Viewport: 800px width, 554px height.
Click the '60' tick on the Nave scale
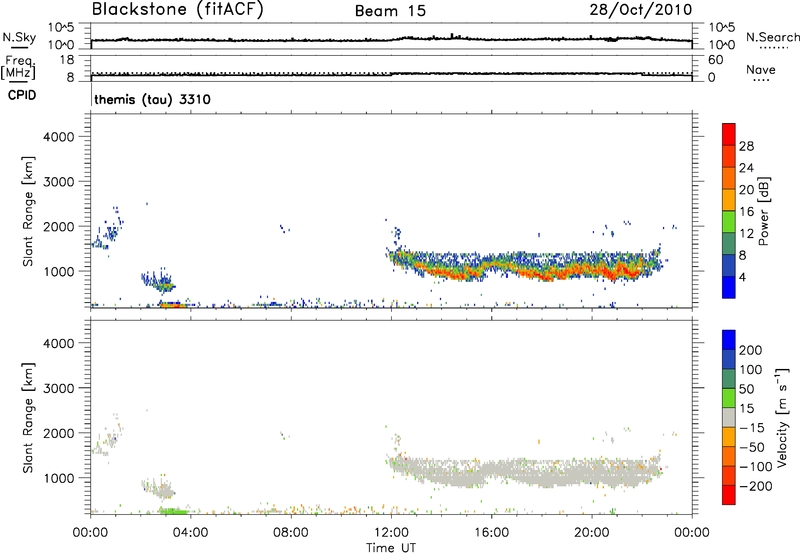coord(715,60)
